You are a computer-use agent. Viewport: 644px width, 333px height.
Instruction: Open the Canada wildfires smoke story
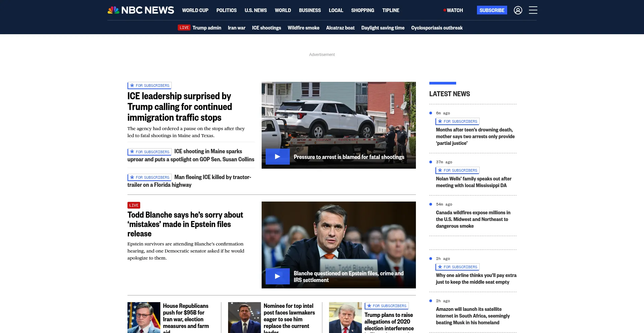[x=473, y=219]
